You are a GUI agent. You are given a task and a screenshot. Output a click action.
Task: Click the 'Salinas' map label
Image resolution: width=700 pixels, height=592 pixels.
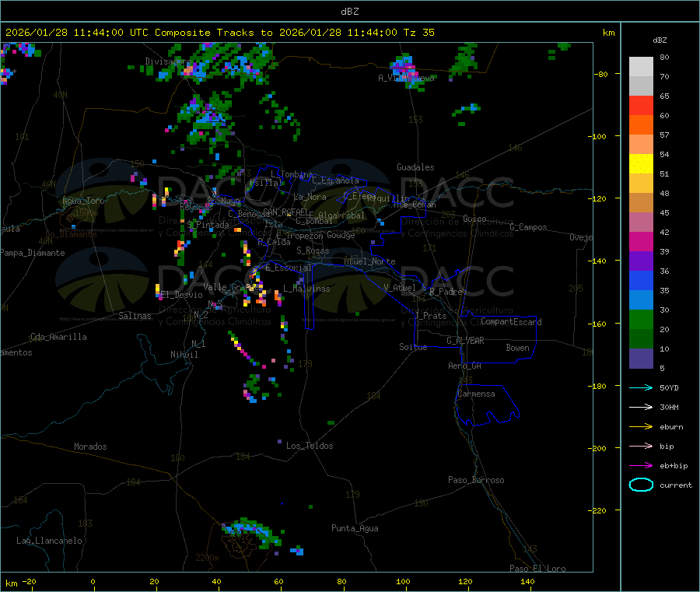135,316
